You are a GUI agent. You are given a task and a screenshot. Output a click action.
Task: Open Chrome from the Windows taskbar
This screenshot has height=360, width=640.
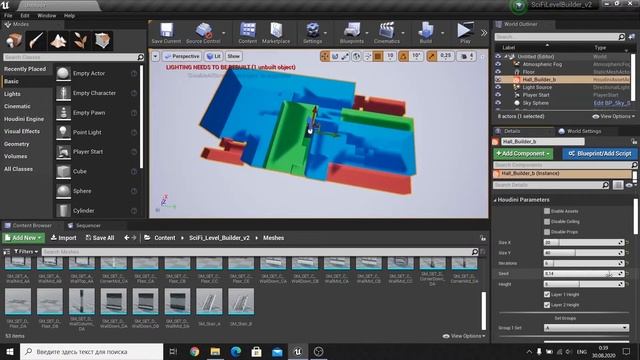(195, 351)
